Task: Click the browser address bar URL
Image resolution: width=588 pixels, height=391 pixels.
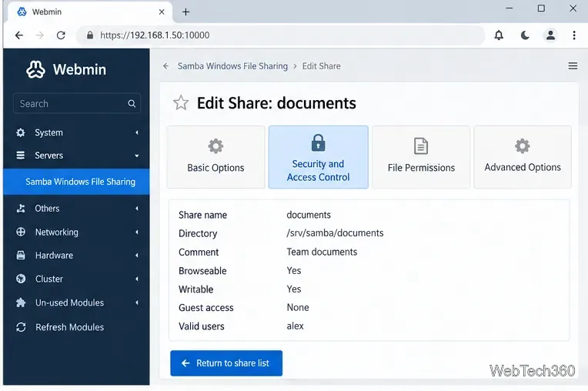Action: click(x=155, y=35)
